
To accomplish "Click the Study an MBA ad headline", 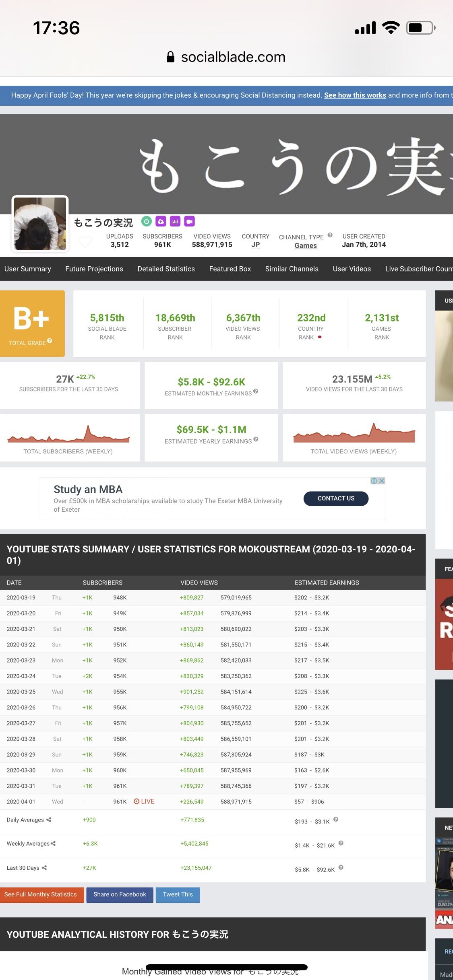I will tap(88, 489).
